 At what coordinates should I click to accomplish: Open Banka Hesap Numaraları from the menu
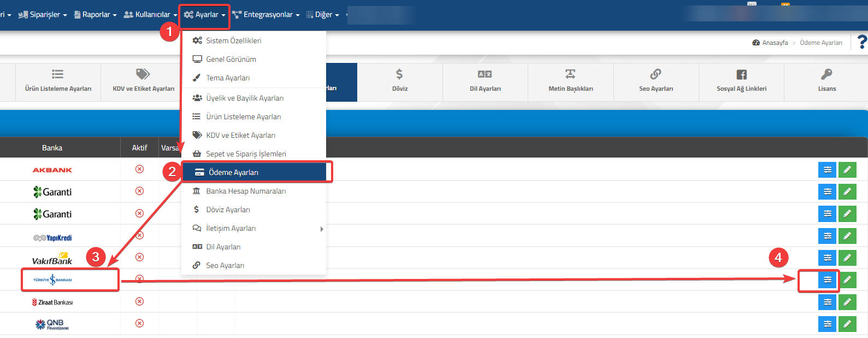click(254, 191)
